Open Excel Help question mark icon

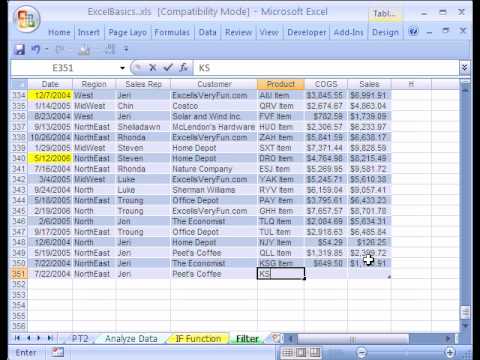[413, 32]
